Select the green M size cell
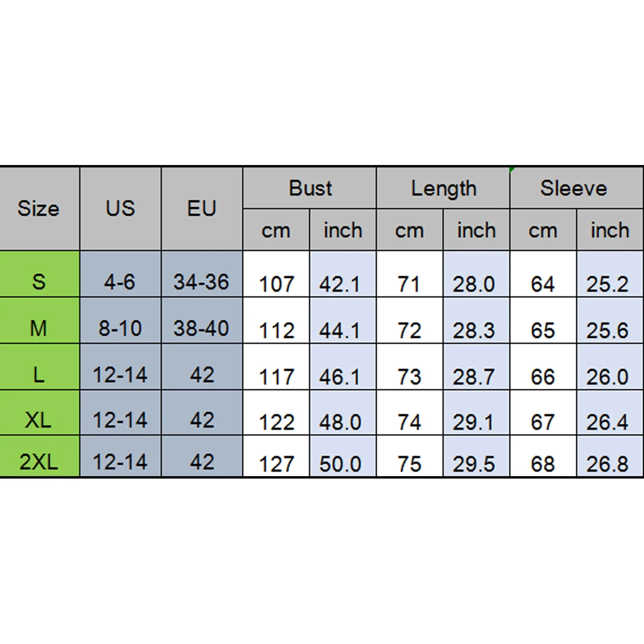This screenshot has height=644, width=644. (39, 320)
